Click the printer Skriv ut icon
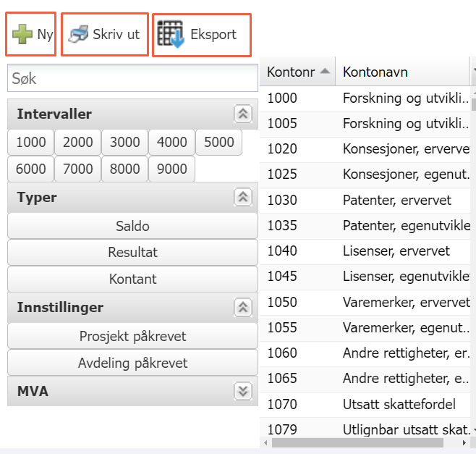The width and height of the screenshot is (476, 454). point(78,34)
